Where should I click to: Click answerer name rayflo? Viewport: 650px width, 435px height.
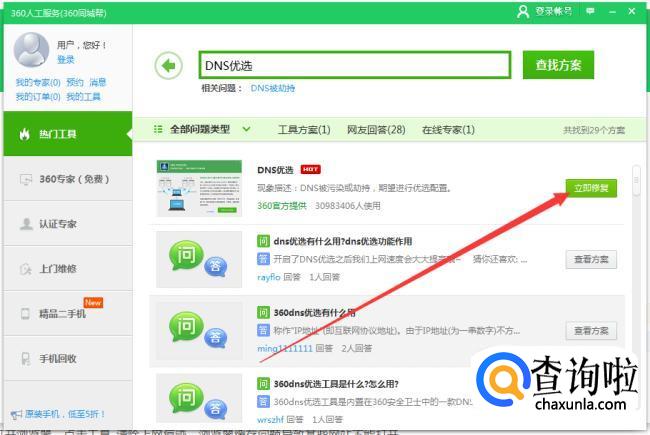[269, 277]
